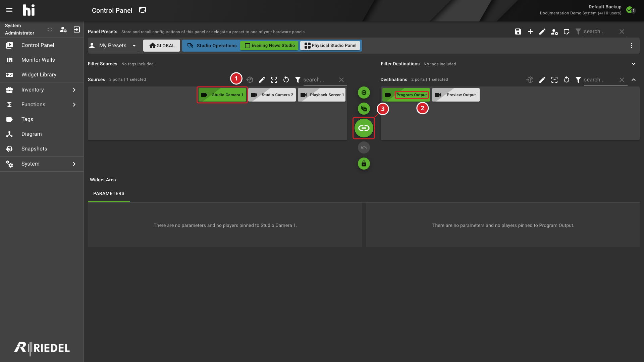
Task: Click the add-to-stack icon below chip icon
Action: tap(364, 109)
